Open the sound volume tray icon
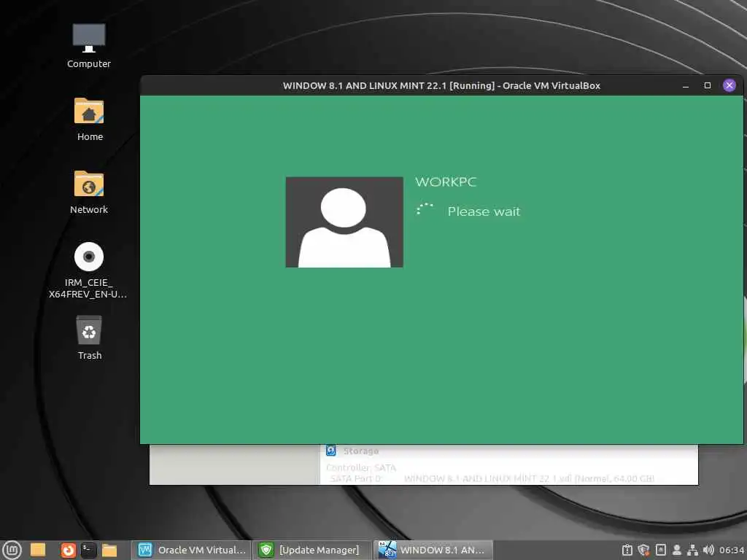This screenshot has height=560, width=747. coord(708,550)
